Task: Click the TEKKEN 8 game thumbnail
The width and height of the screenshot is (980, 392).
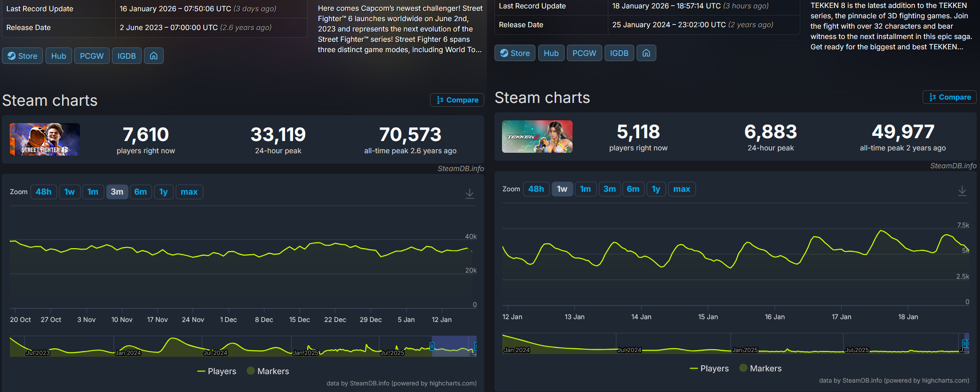Action: (x=537, y=136)
